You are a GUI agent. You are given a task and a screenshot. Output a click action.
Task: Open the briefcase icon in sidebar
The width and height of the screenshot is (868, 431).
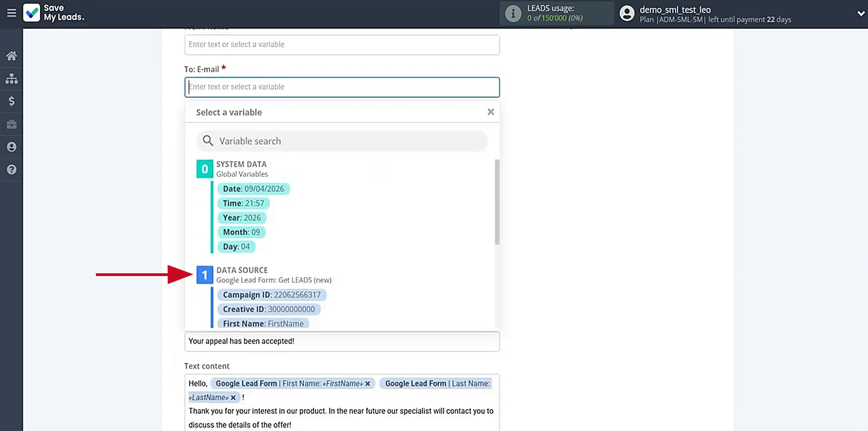[x=11, y=124]
